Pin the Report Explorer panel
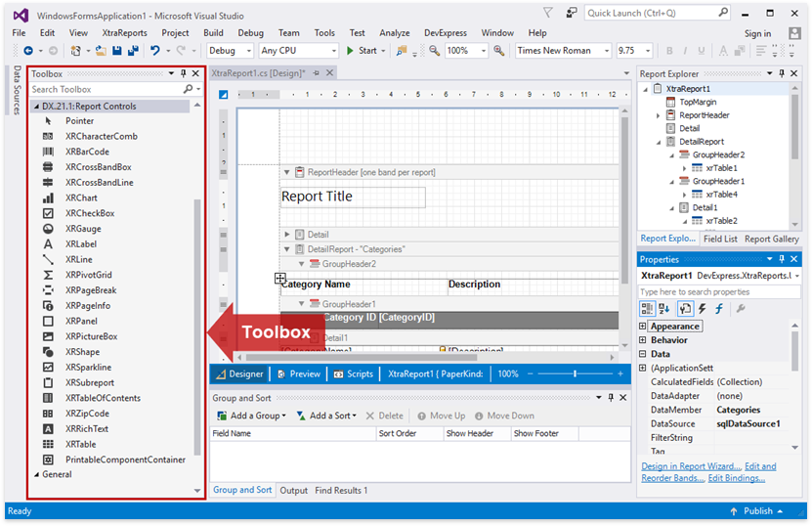Image resolution: width=812 pixels, height=526 pixels. (782, 73)
